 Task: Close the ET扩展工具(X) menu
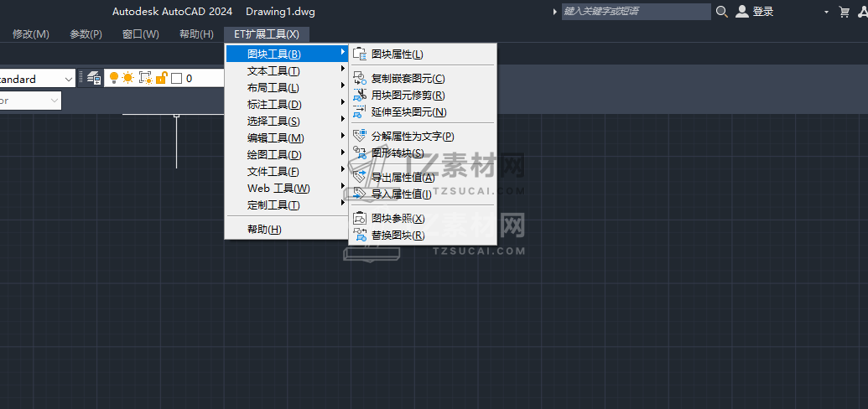(x=267, y=34)
